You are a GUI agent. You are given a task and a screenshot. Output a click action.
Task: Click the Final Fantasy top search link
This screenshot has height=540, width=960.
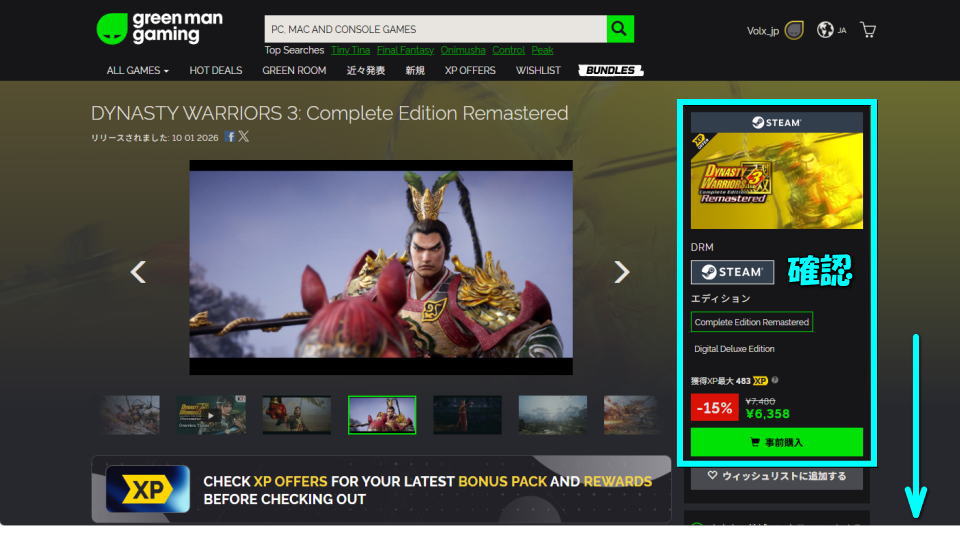pyautogui.click(x=405, y=50)
